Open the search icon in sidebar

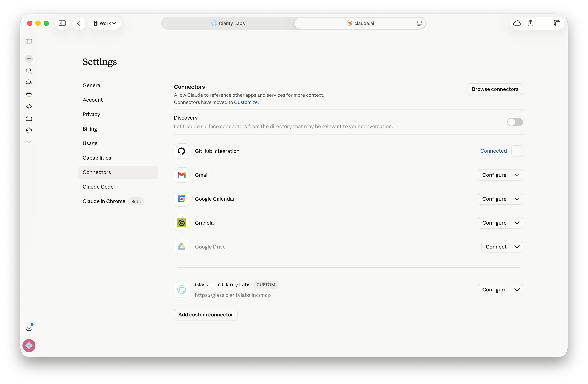(x=29, y=71)
